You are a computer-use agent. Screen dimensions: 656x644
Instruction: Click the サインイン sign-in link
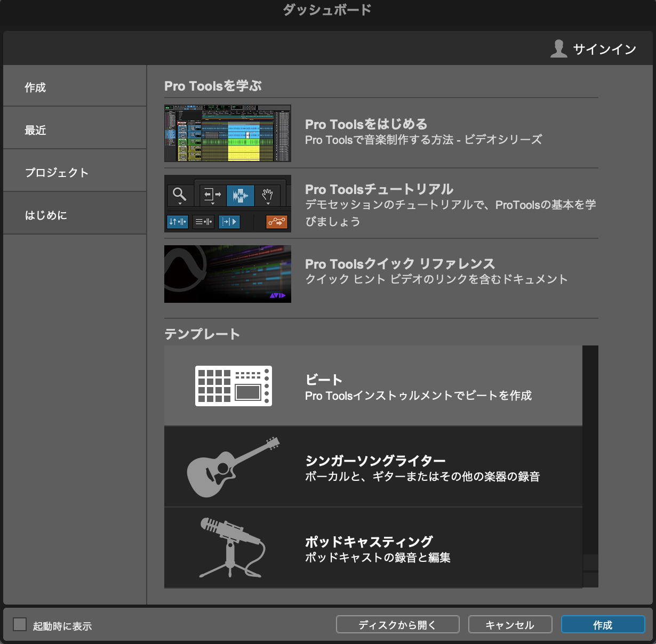tap(604, 50)
